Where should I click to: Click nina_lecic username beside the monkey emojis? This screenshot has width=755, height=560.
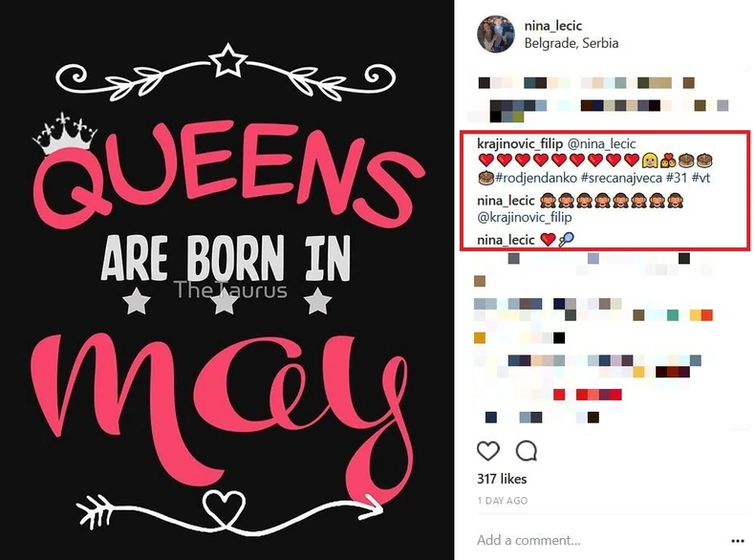pyautogui.click(x=507, y=202)
